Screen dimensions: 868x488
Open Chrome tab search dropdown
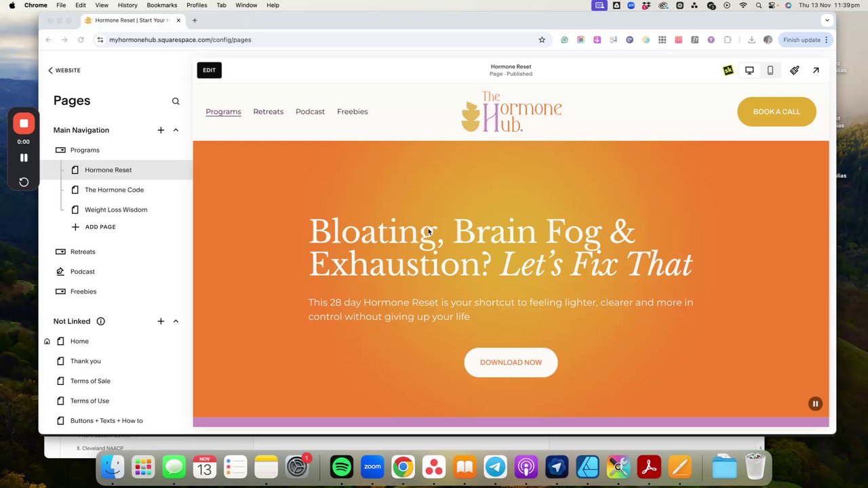(827, 20)
